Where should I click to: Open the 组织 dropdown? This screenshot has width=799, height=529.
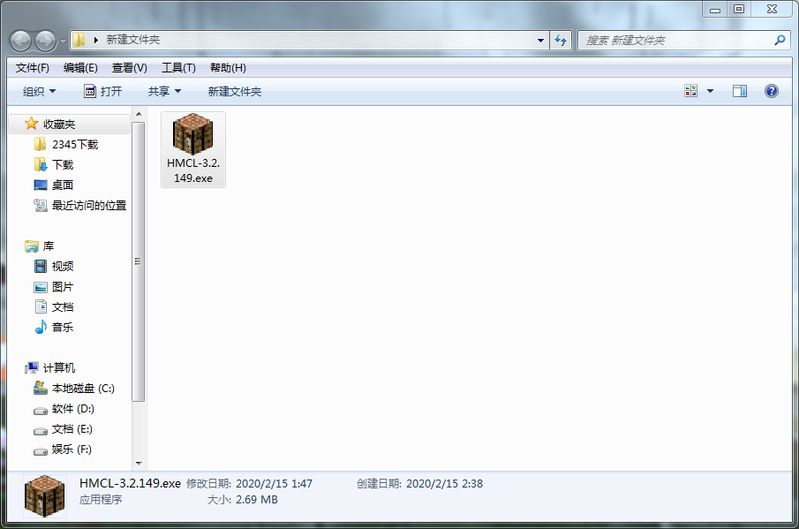pos(39,91)
